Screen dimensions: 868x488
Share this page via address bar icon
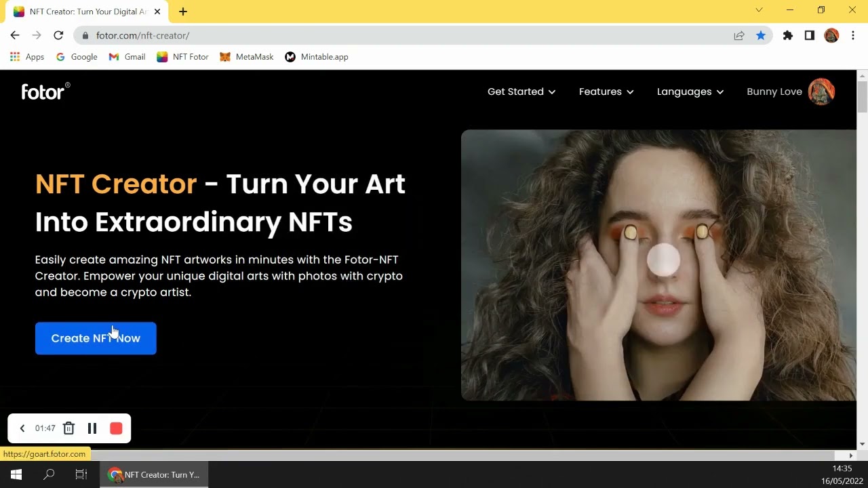pyautogui.click(x=739, y=35)
